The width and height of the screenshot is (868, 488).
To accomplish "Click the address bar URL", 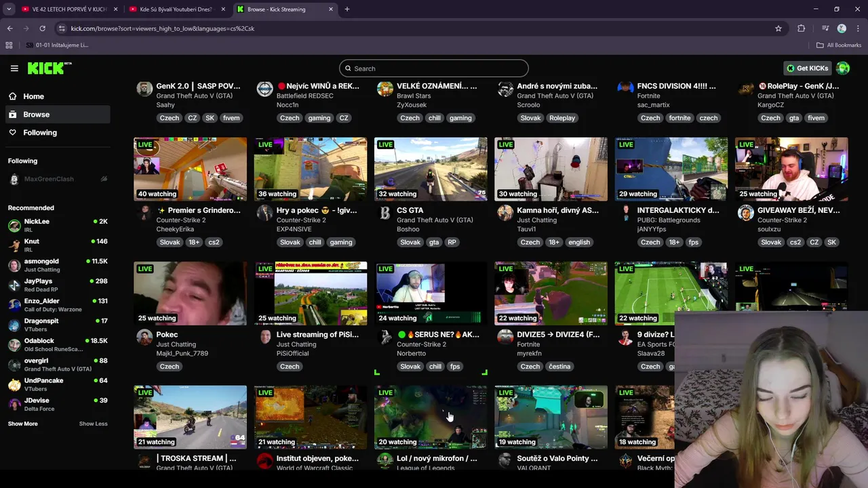I will tap(163, 28).
